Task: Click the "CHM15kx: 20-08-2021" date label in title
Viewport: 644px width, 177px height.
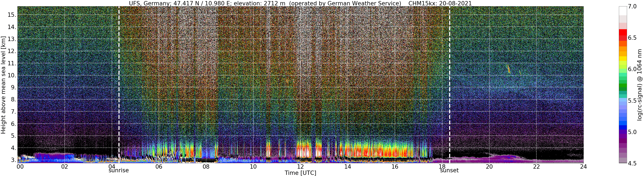Action: [x=440, y=3]
